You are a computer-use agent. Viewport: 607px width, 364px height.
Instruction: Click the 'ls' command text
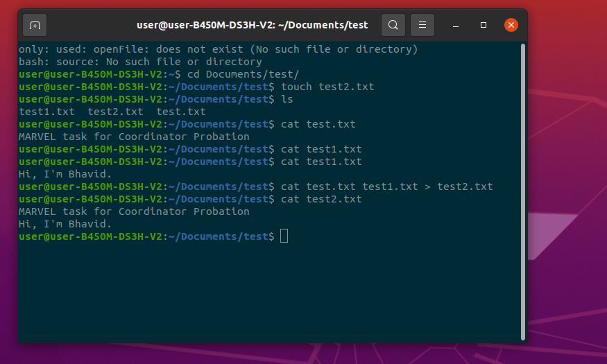287,99
